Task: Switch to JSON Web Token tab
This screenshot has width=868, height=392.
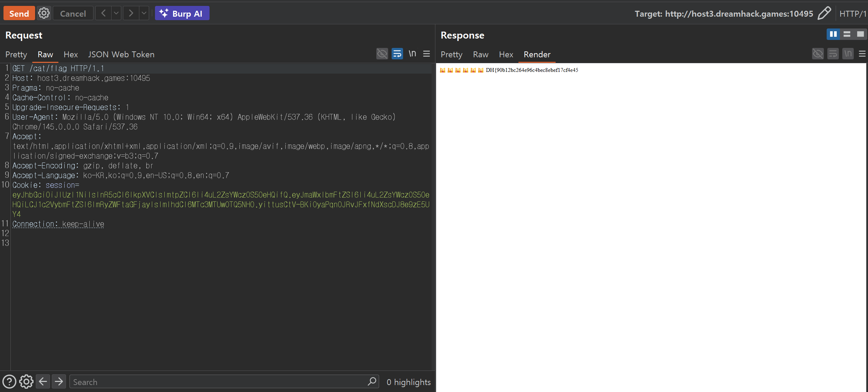Action: (121, 55)
